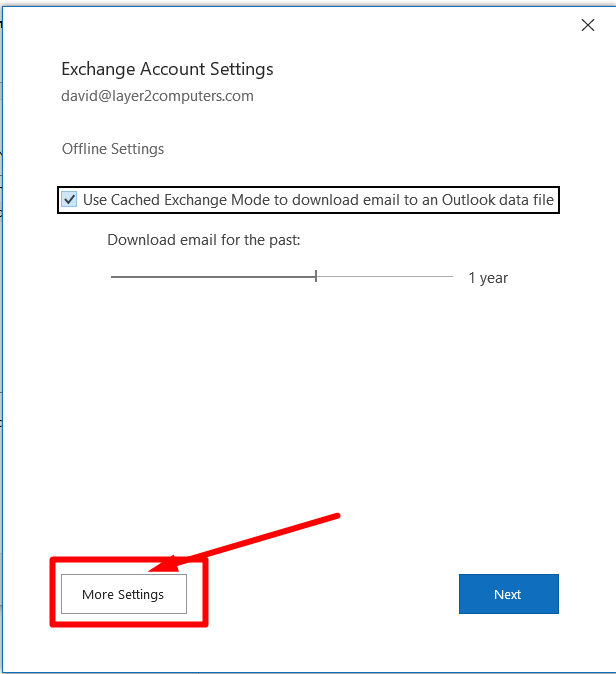The image size is (616, 674).
Task: Click the 'Offline Settings' section heading
Action: pyautogui.click(x=113, y=149)
